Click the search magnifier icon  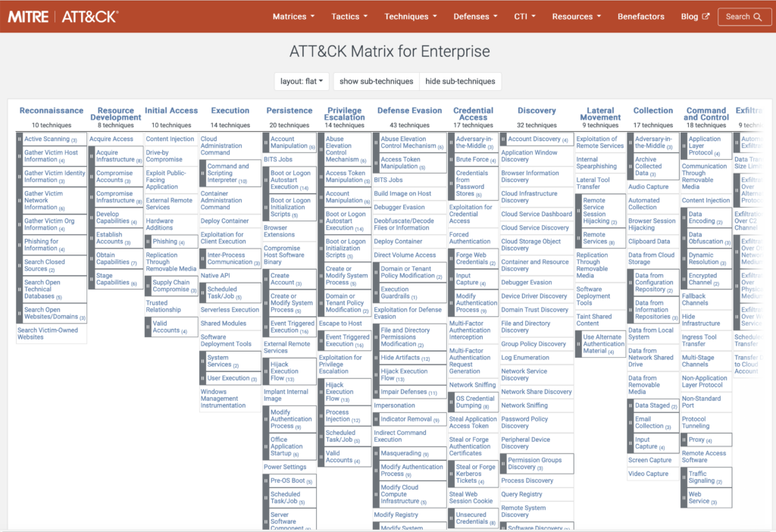point(759,16)
